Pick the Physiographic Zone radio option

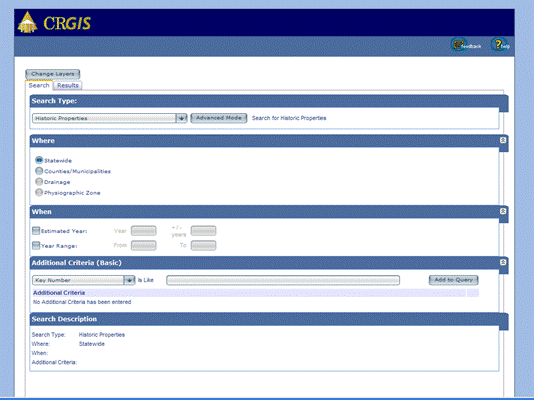pos(39,193)
